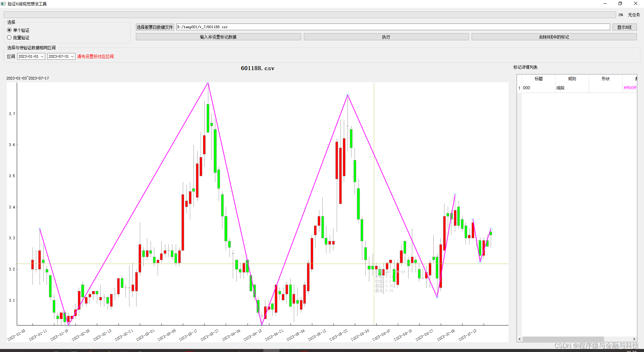This screenshot has width=644, height=352.
Task: Select the 批量验证 radio option
Action: pos(18,38)
